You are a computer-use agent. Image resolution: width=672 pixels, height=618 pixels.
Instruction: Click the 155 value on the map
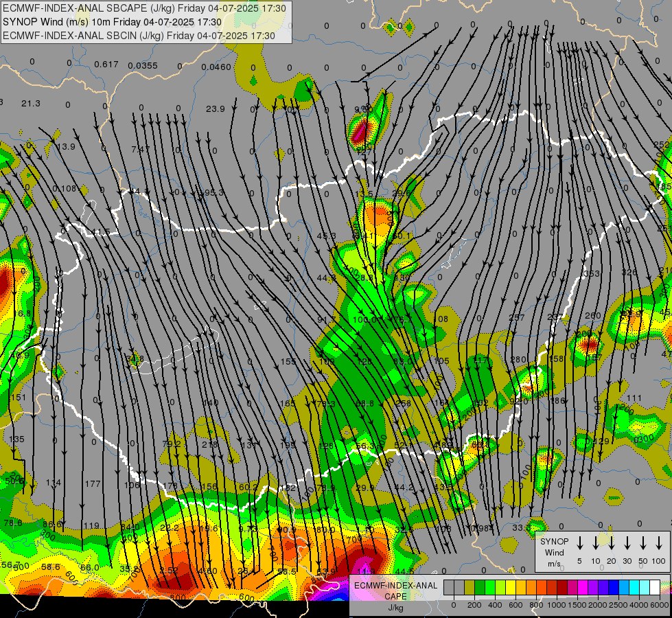(288, 362)
